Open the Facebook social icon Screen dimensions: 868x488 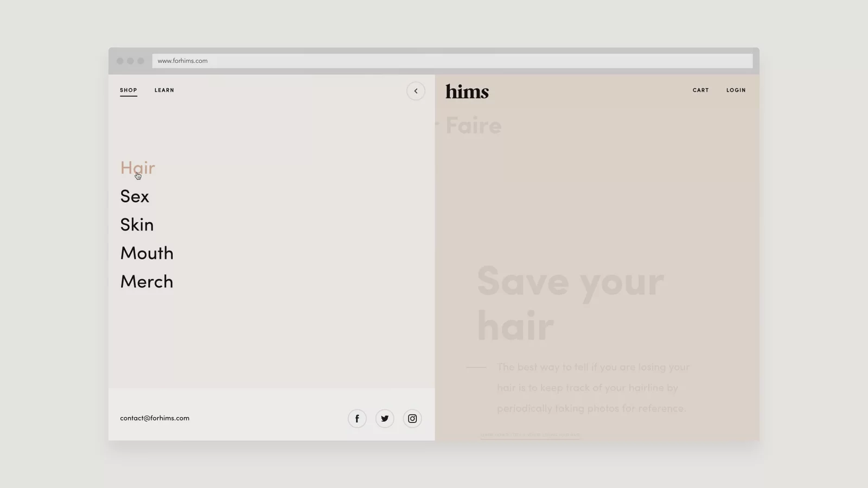tap(357, 419)
